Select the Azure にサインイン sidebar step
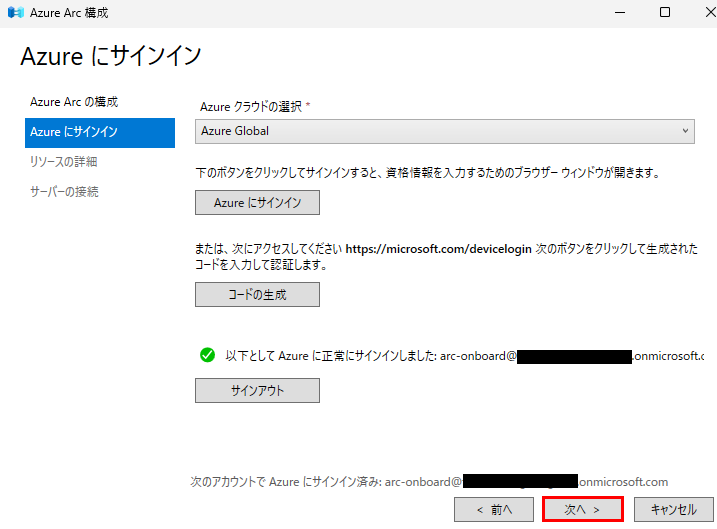The image size is (717, 529). pyautogui.click(x=100, y=133)
